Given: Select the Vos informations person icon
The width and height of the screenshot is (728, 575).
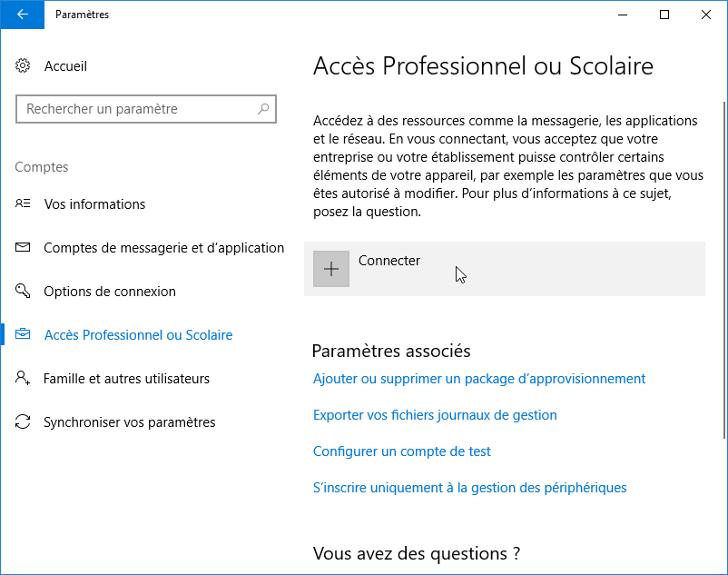Looking at the screenshot, I should point(23,203).
